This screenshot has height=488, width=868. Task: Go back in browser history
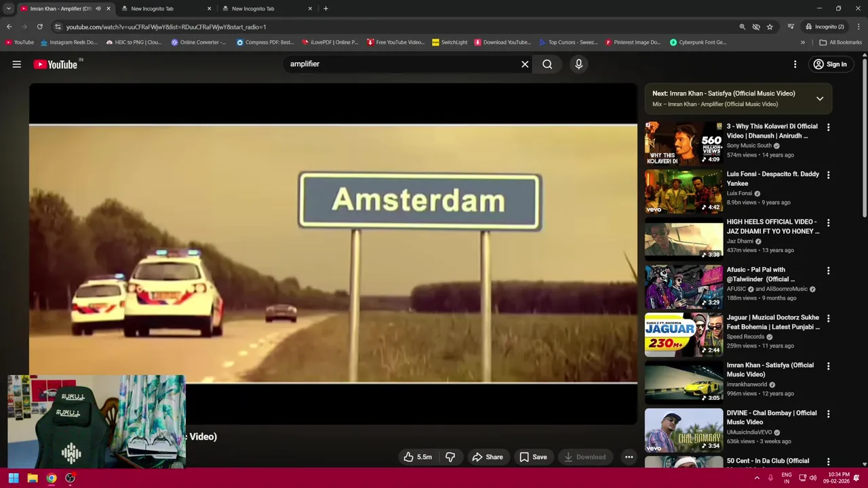click(x=9, y=26)
